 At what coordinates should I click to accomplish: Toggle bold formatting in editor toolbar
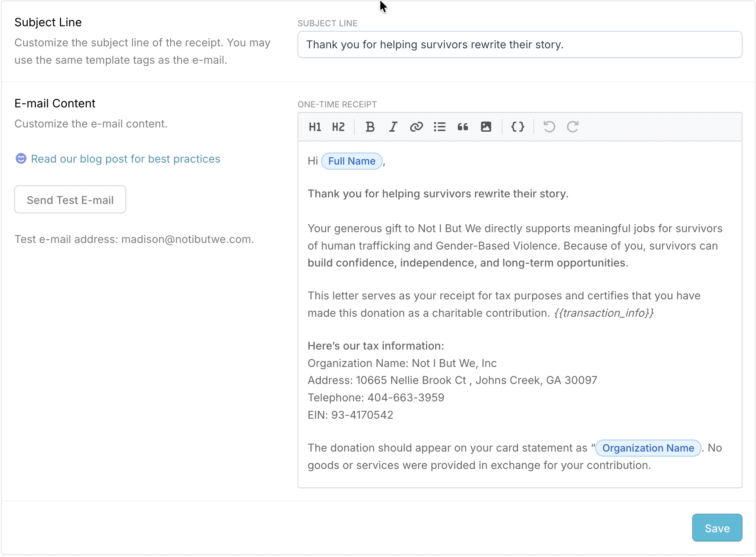pyautogui.click(x=370, y=127)
